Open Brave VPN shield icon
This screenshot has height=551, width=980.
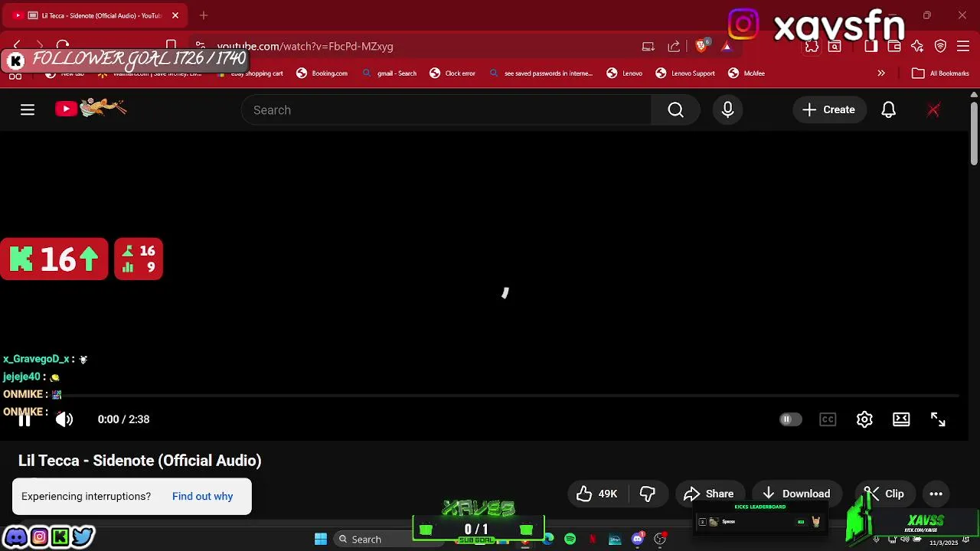940,47
